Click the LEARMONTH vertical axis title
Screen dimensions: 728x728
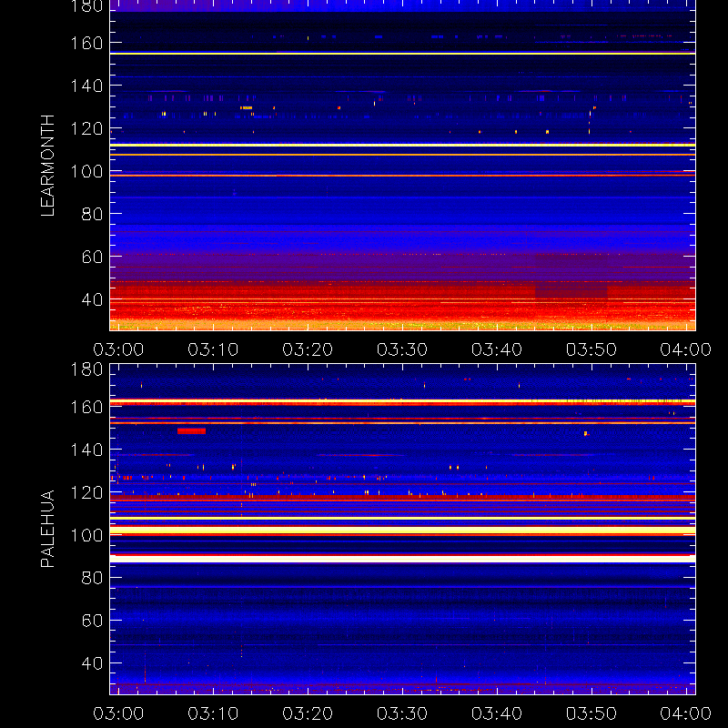[x=47, y=166]
